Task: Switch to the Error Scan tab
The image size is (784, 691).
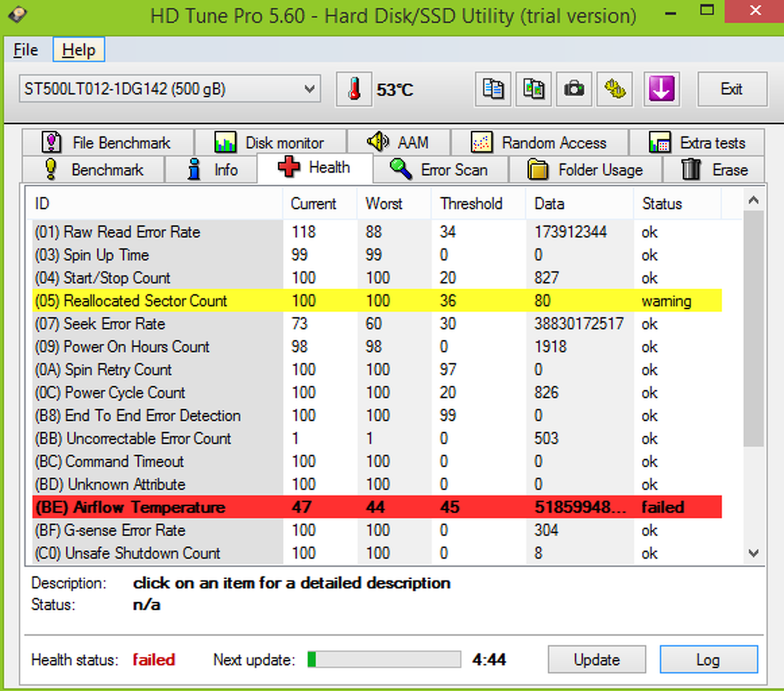Action: [x=440, y=169]
